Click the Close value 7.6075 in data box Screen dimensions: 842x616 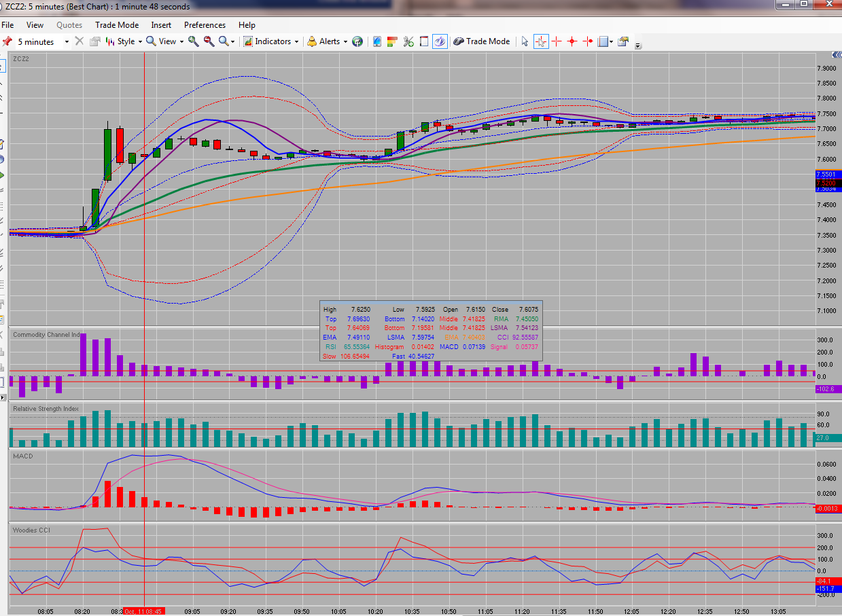pyautogui.click(x=529, y=309)
